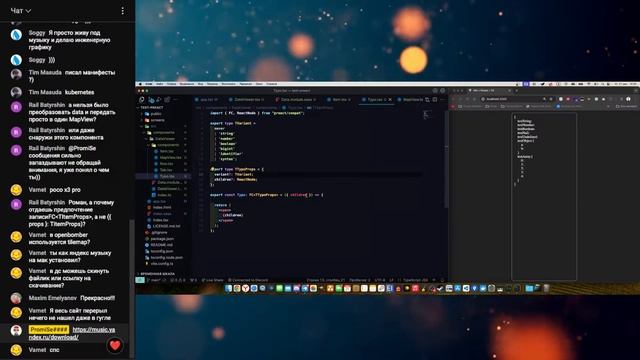Open MapView.tsx in the file tree
The width and height of the screenshot is (640, 360).
[x=171, y=158]
